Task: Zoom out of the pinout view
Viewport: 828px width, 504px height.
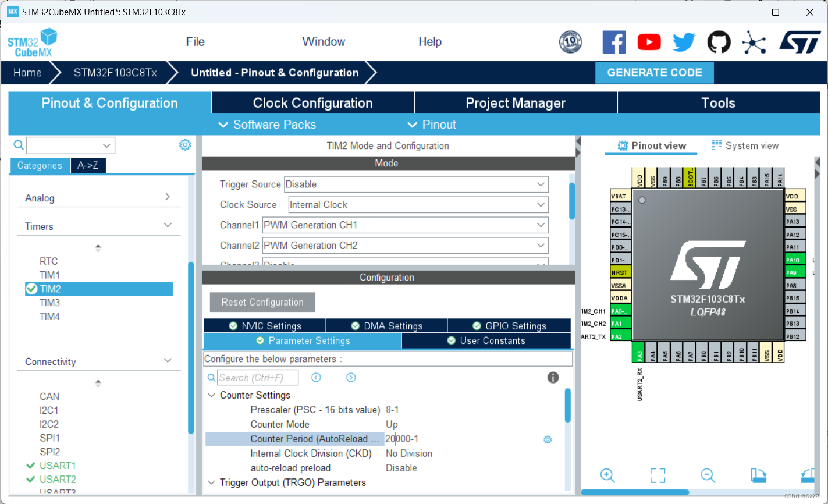Action: click(708, 475)
